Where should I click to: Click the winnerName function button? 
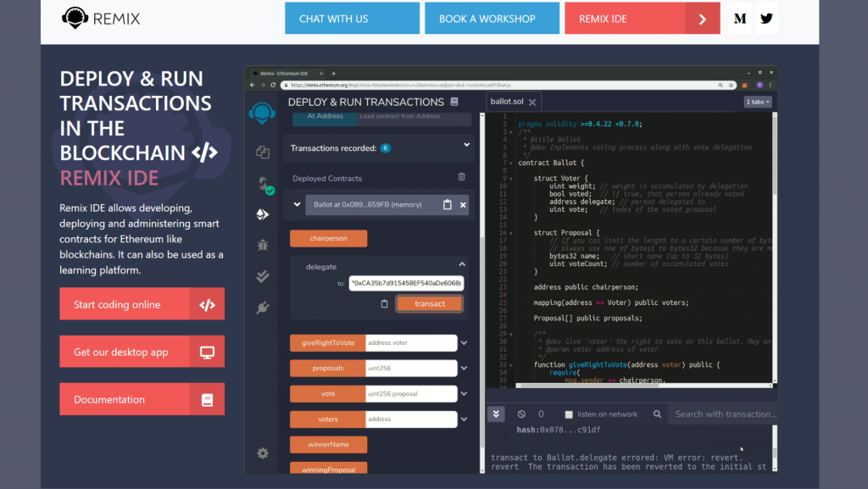(x=328, y=444)
